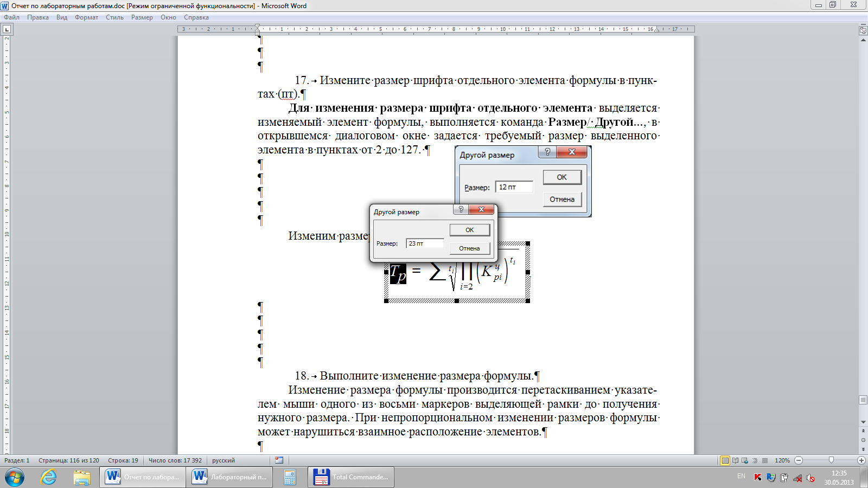Click OK in the pictured 12 пт dialog
868x488 pixels.
(562, 177)
